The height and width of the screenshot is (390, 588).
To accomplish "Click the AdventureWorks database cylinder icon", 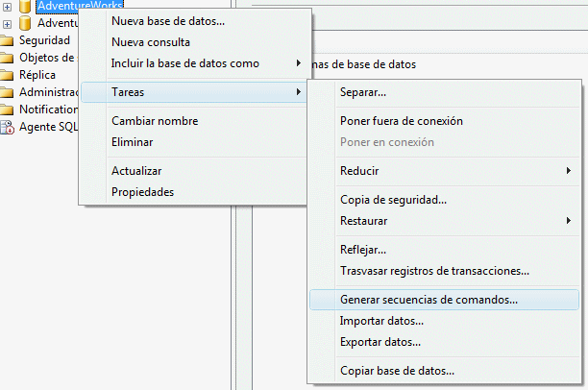I will click(25, 6).
